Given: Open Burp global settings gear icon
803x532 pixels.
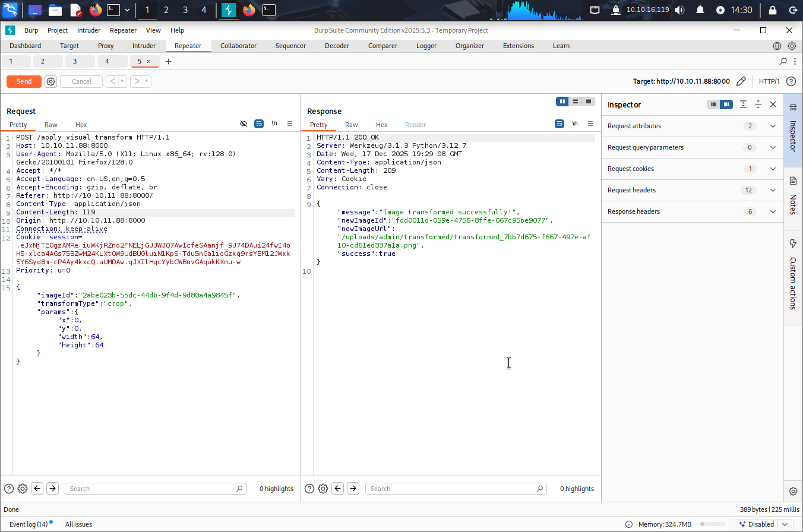Looking at the screenshot, I should pos(792,46).
